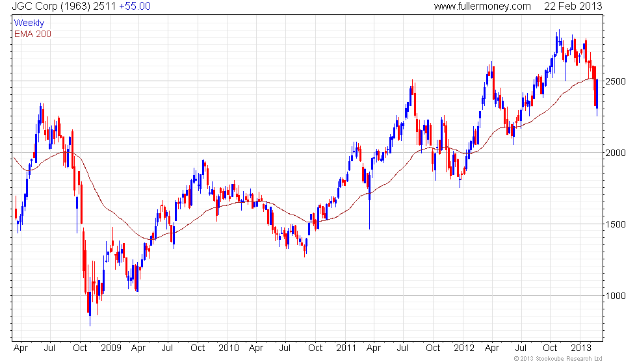Click the +55.00 price change value

point(135,6)
